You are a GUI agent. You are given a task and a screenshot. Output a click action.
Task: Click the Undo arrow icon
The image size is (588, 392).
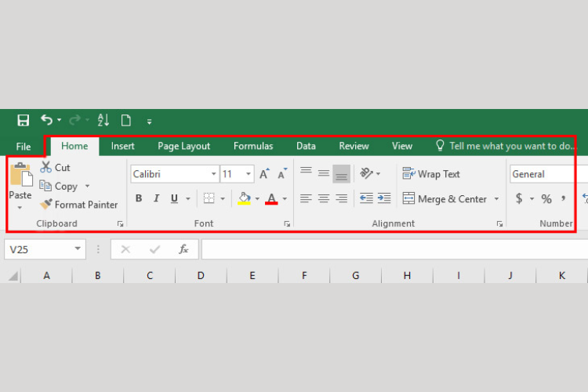[x=47, y=120]
